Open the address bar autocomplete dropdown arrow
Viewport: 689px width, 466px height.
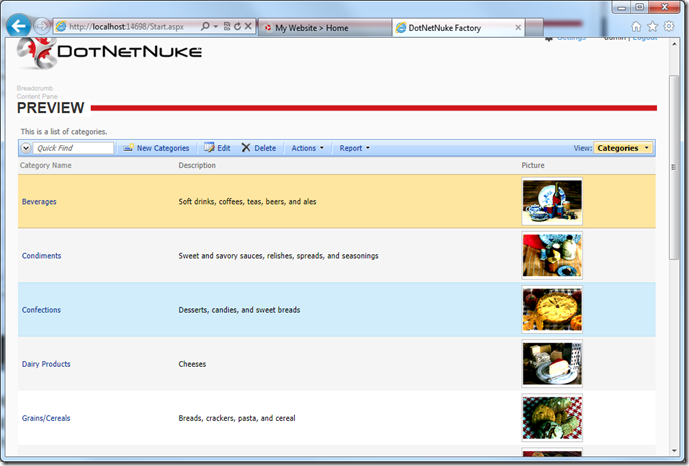(216, 26)
